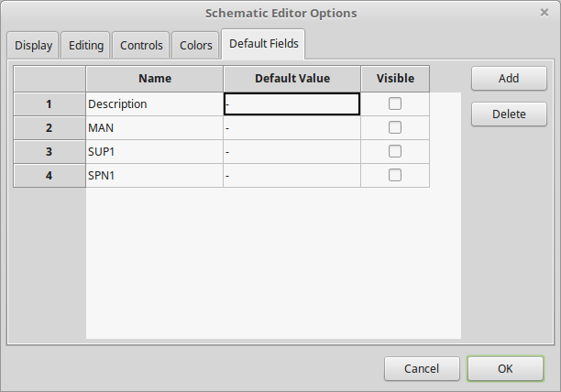Select the Description name cell
Screen dimensions: 561x392
(154, 103)
